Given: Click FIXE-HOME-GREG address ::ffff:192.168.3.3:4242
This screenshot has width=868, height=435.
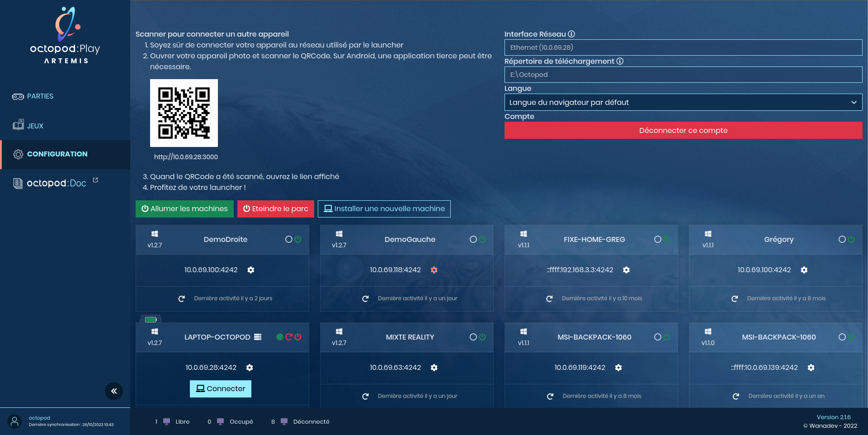Looking at the screenshot, I should point(580,270).
